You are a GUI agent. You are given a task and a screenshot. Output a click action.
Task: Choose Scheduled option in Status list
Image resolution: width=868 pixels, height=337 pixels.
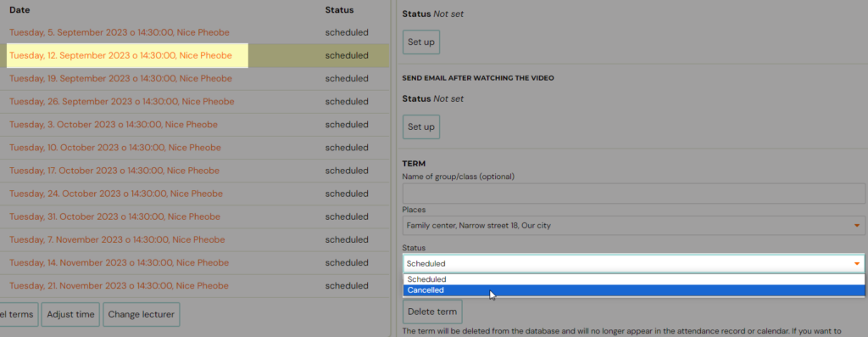(634, 280)
